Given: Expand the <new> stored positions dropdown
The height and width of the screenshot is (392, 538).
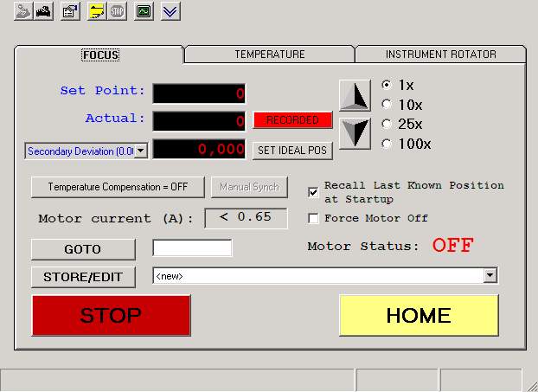Looking at the screenshot, I should tap(490, 276).
